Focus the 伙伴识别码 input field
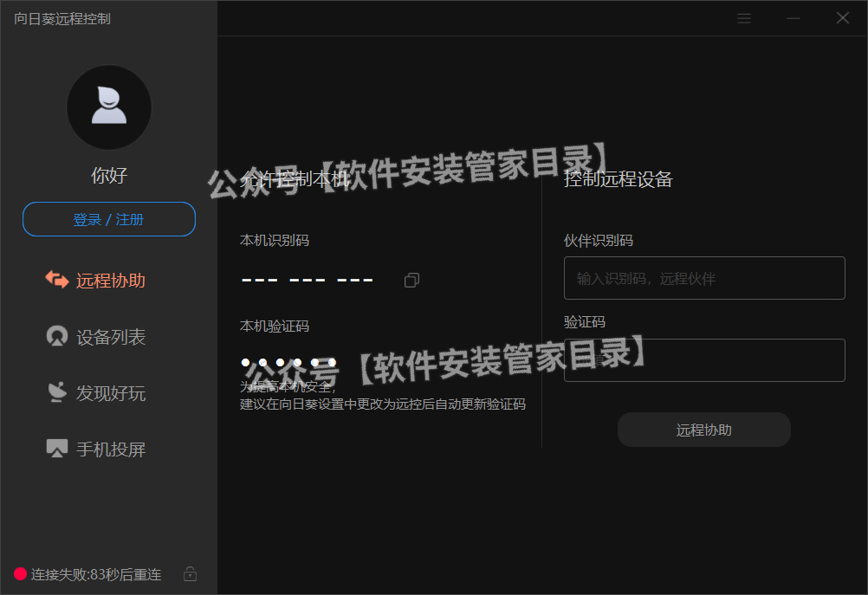The width and height of the screenshot is (868, 595). coord(704,278)
